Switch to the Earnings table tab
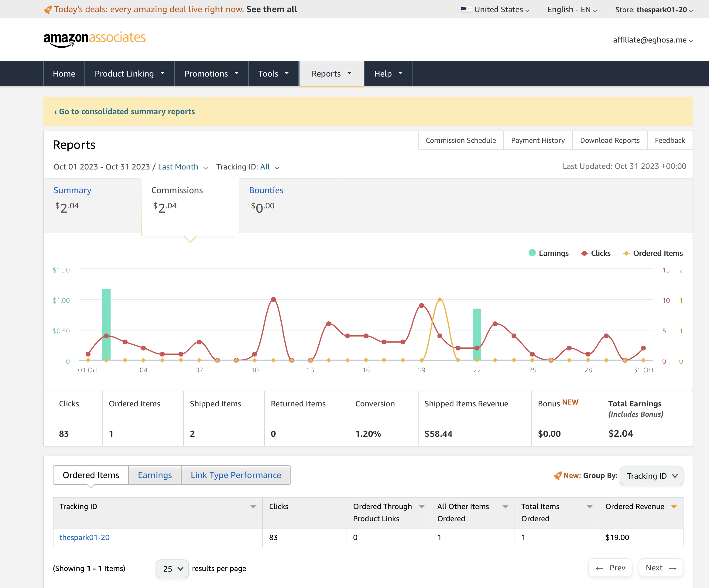Screen dimensions: 709x588 (155, 475)
